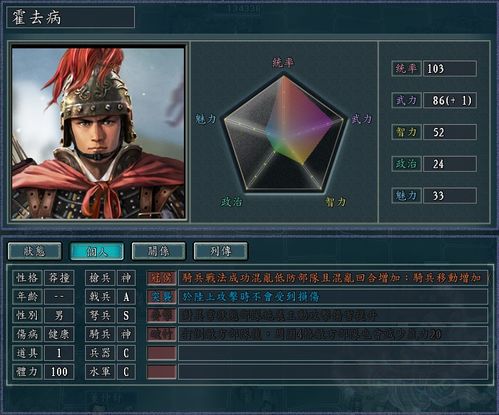Select the blue 突襲 skill tag

pyautogui.click(x=162, y=296)
